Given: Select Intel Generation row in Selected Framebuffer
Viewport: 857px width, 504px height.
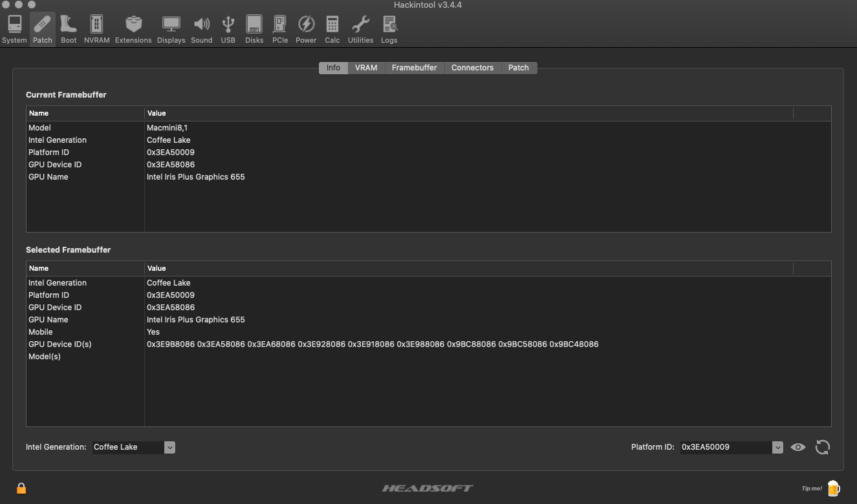Looking at the screenshot, I should click(x=428, y=283).
